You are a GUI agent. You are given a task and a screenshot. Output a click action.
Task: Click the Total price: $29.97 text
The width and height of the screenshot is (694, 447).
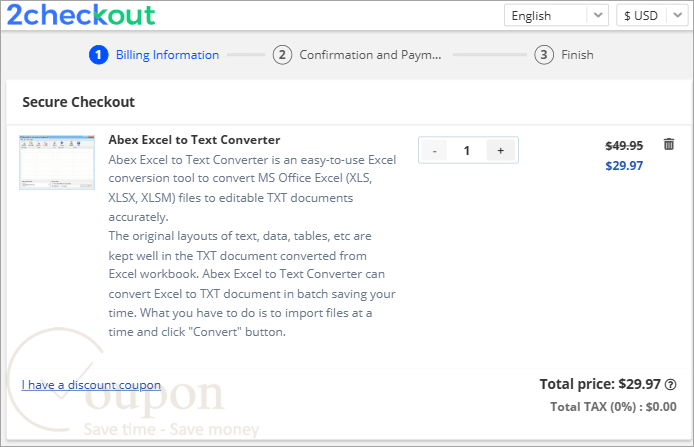(600, 384)
